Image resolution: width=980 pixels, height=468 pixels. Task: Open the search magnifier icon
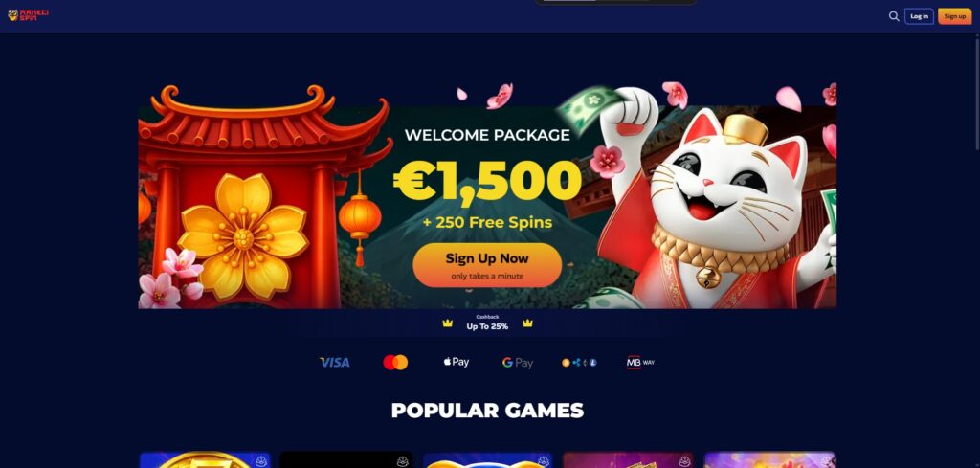894,16
